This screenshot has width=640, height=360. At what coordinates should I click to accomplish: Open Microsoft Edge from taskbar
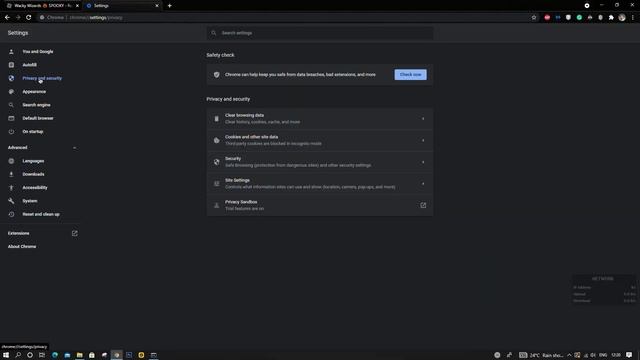coord(55,355)
